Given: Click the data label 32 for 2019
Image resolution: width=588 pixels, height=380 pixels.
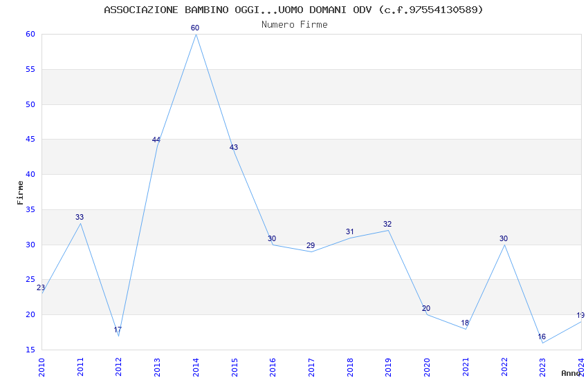Looking at the screenshot, I should pos(387,224).
